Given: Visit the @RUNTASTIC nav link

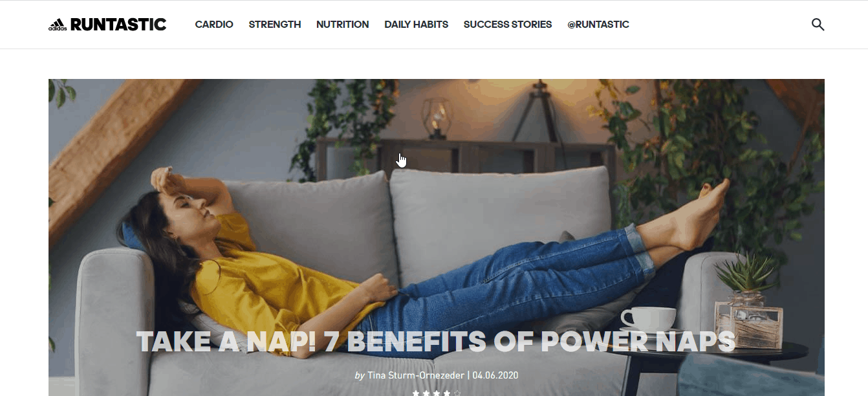Looking at the screenshot, I should (x=598, y=25).
